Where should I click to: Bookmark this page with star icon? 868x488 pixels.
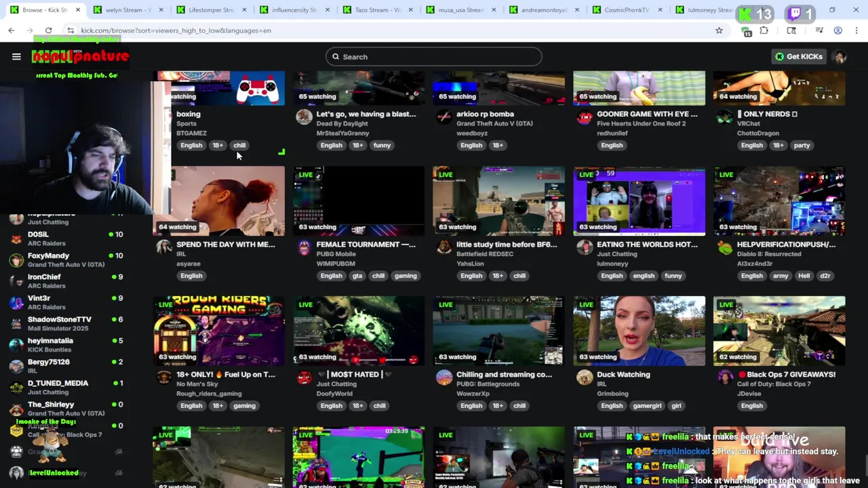pos(719,30)
